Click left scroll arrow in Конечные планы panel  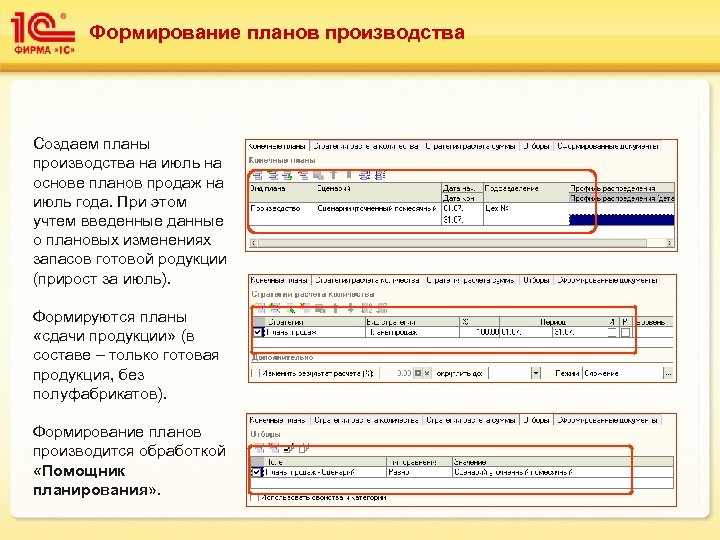coord(253,242)
